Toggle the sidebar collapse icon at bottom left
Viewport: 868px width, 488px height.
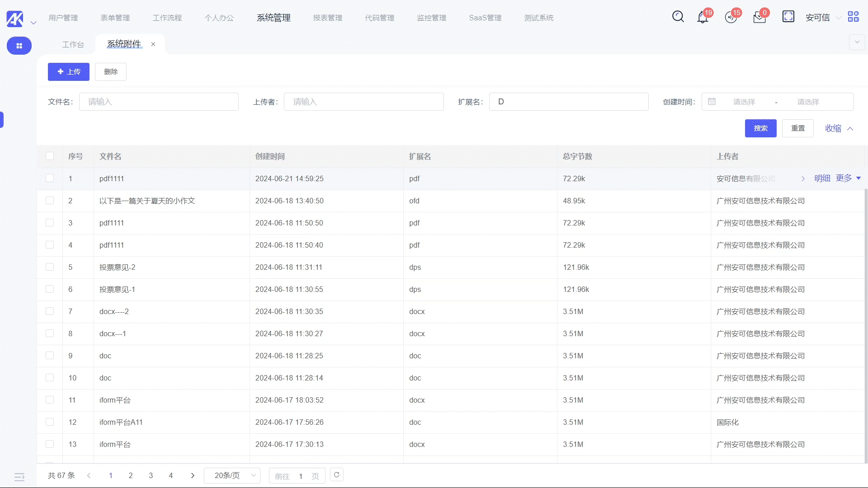(x=19, y=477)
